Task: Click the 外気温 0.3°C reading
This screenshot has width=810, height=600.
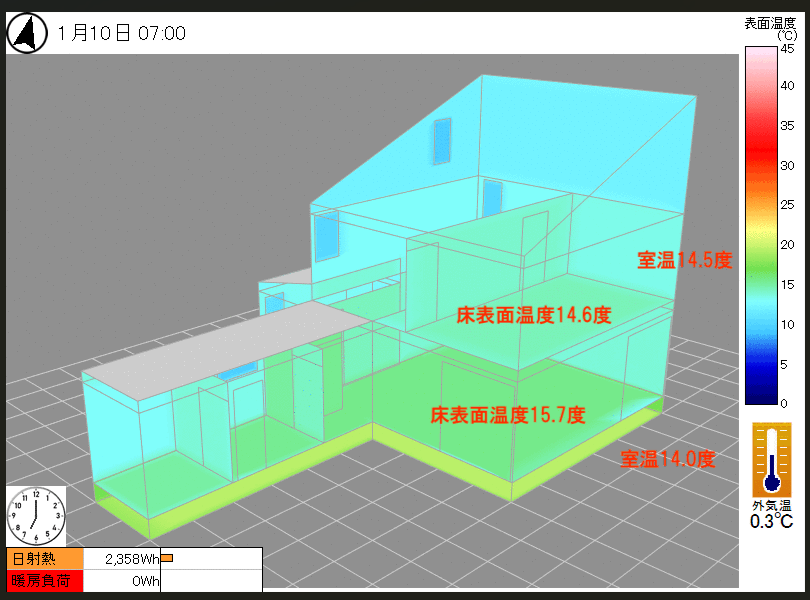Action: click(772, 514)
